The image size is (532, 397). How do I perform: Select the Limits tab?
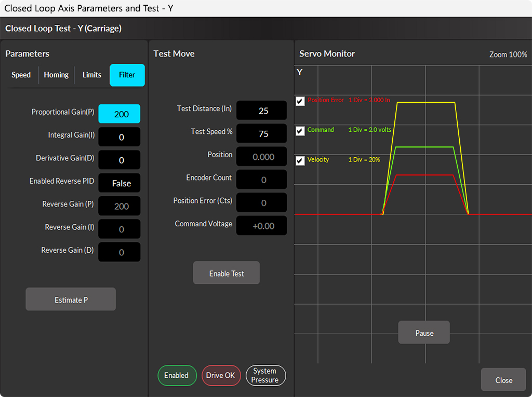click(x=91, y=75)
